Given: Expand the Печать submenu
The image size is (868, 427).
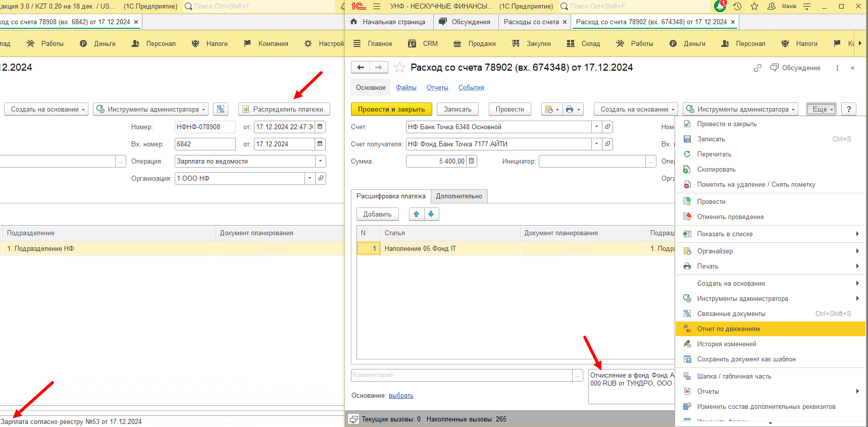Looking at the screenshot, I should point(771,266).
